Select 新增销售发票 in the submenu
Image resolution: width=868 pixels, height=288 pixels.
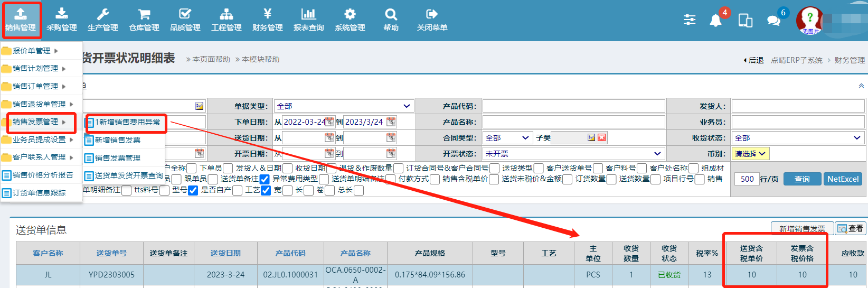click(118, 140)
